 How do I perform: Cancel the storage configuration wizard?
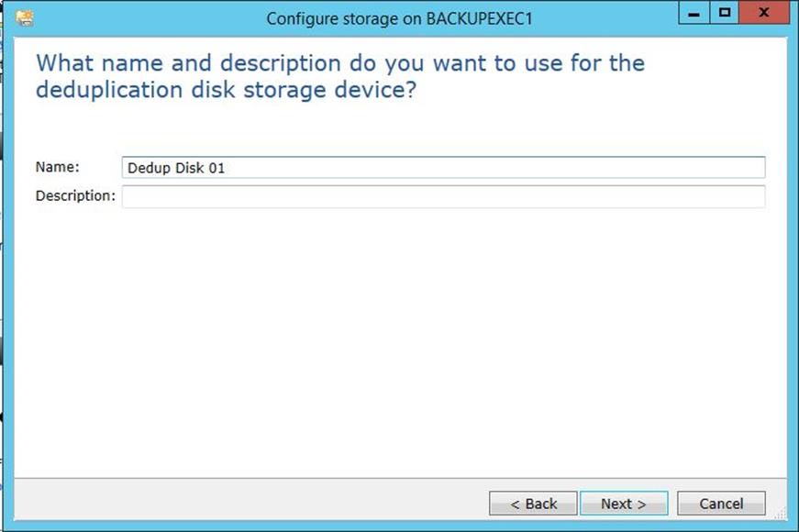point(721,504)
